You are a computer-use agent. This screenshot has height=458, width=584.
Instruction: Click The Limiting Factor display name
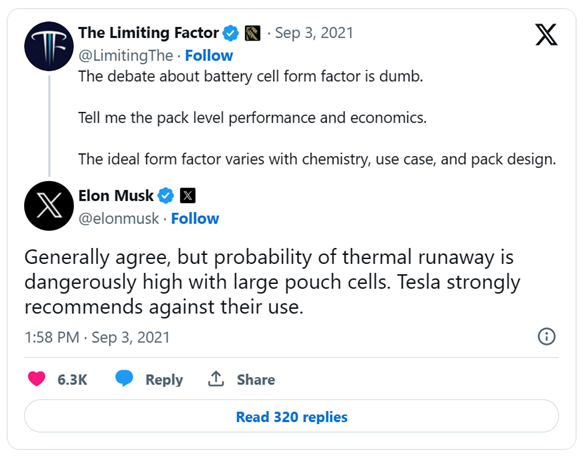pos(149,33)
